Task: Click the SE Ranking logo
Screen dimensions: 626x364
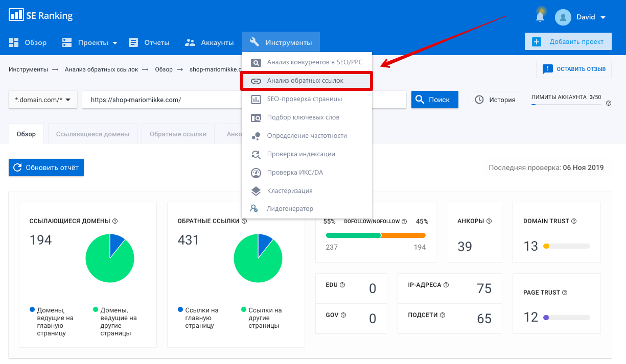Action: 41,15
